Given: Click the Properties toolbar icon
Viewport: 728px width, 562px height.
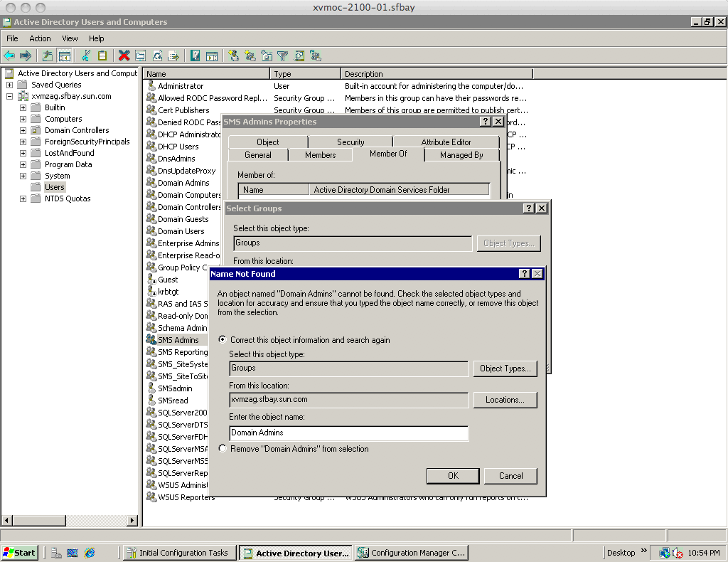Looking at the screenshot, I should (140, 56).
